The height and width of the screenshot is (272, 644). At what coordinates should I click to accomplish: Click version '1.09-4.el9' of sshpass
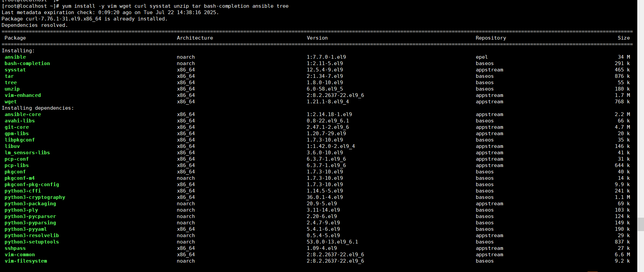[x=322, y=248]
